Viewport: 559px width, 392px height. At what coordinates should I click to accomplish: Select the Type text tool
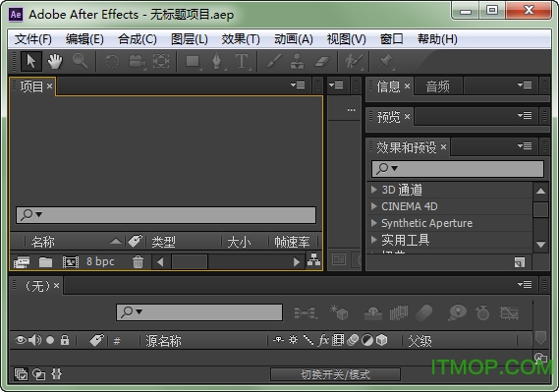242,61
